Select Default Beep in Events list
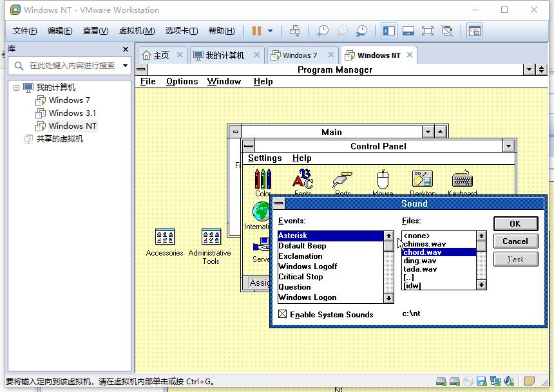This screenshot has width=554, height=392. [x=330, y=246]
